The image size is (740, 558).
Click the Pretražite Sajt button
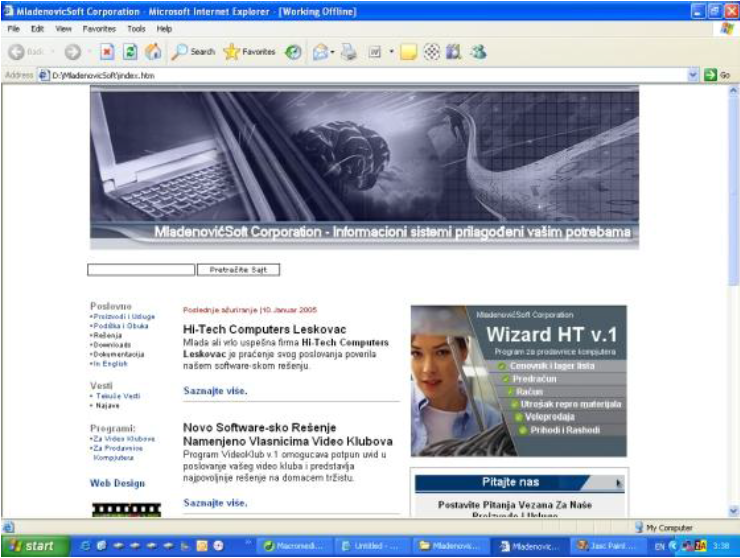click(x=238, y=270)
